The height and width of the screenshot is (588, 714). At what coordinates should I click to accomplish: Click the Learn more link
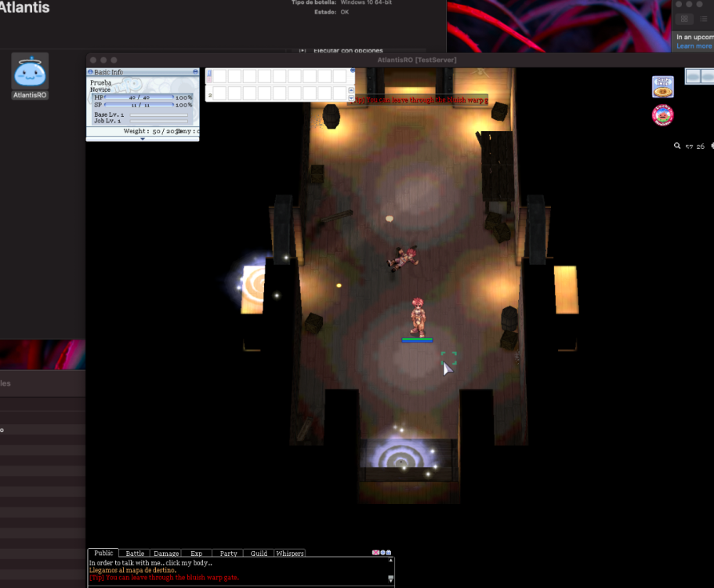694,46
